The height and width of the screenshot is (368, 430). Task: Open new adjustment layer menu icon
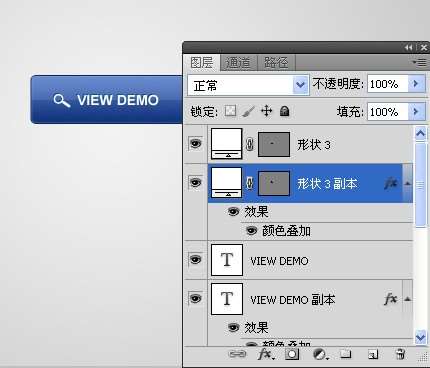click(320, 354)
